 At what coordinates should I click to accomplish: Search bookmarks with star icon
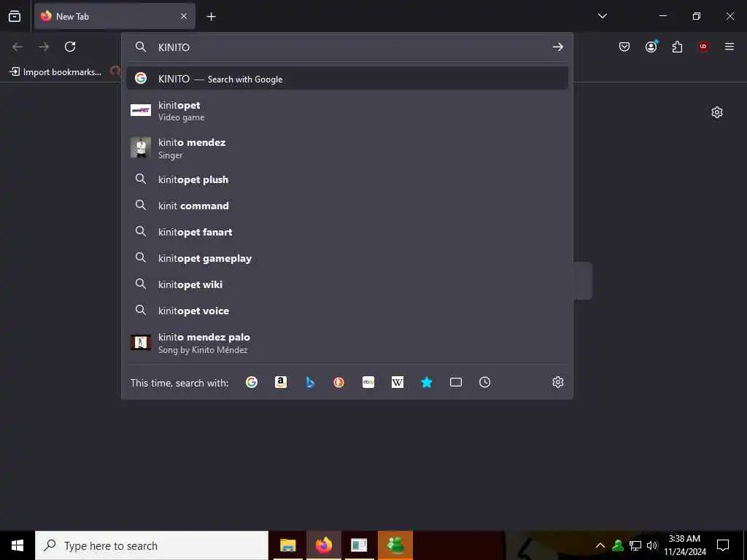426,382
